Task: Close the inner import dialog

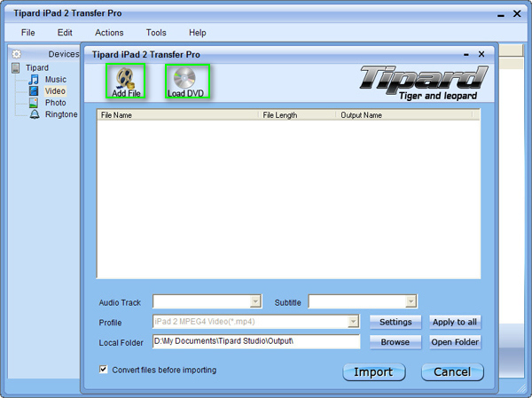Action: pos(481,54)
